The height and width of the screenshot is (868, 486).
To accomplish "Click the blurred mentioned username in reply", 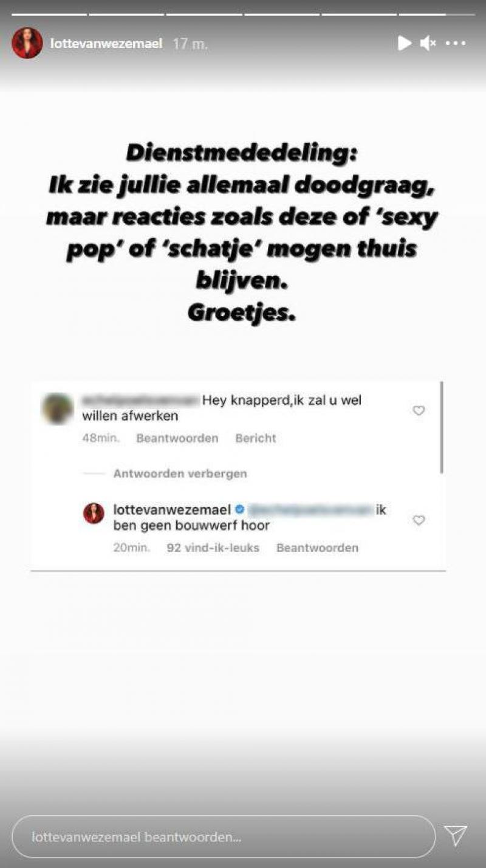I will point(310,510).
